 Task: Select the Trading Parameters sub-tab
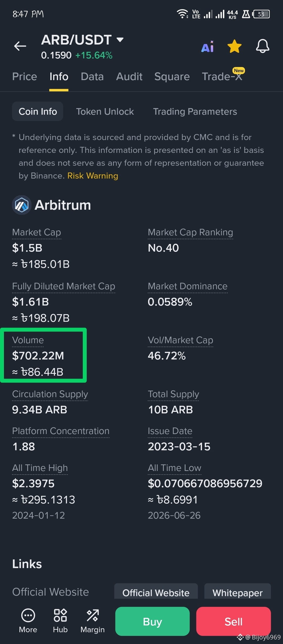195,112
